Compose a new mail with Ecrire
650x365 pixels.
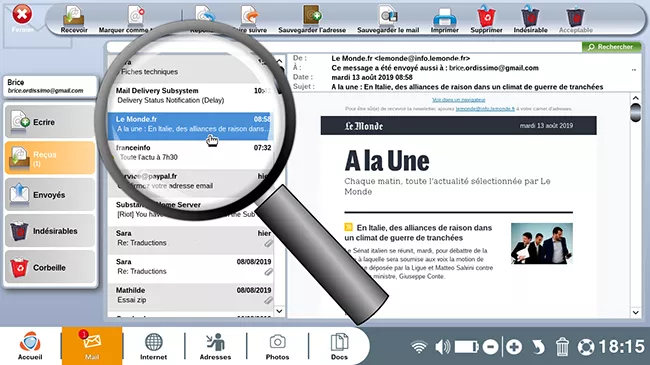(50, 122)
